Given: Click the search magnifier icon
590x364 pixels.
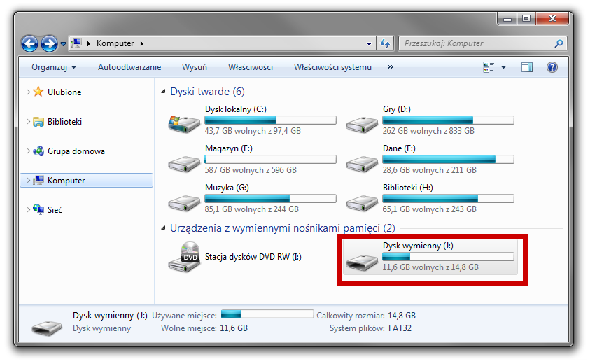Looking at the screenshot, I should [x=559, y=43].
